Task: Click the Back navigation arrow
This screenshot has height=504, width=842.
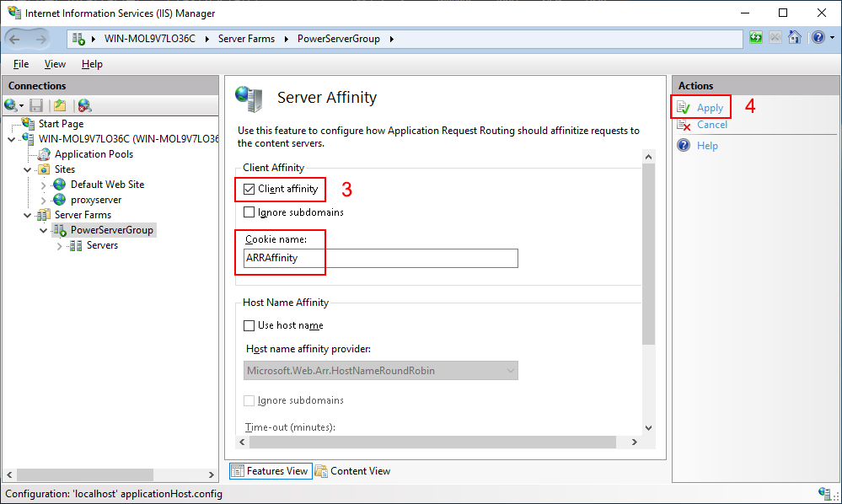Action: click(17, 39)
